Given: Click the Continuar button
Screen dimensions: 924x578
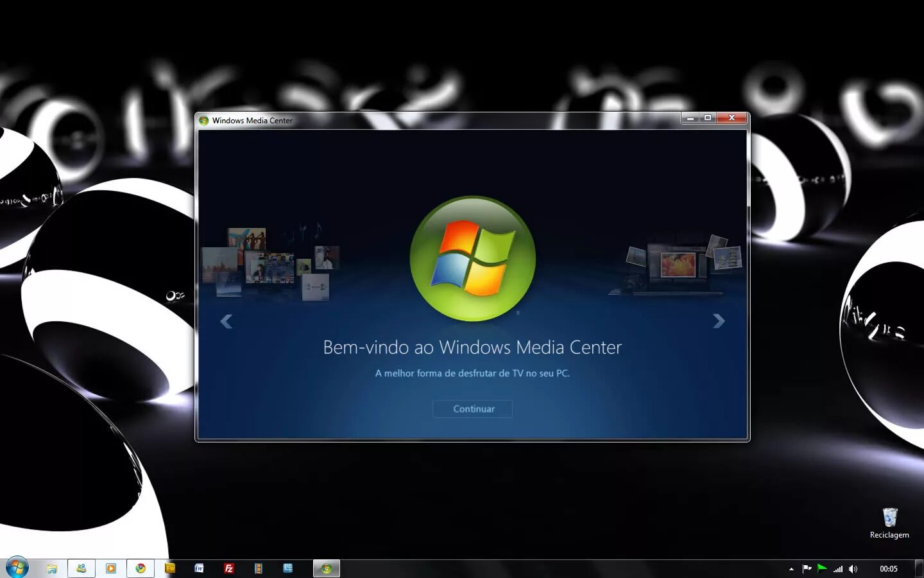Looking at the screenshot, I should click(x=473, y=409).
